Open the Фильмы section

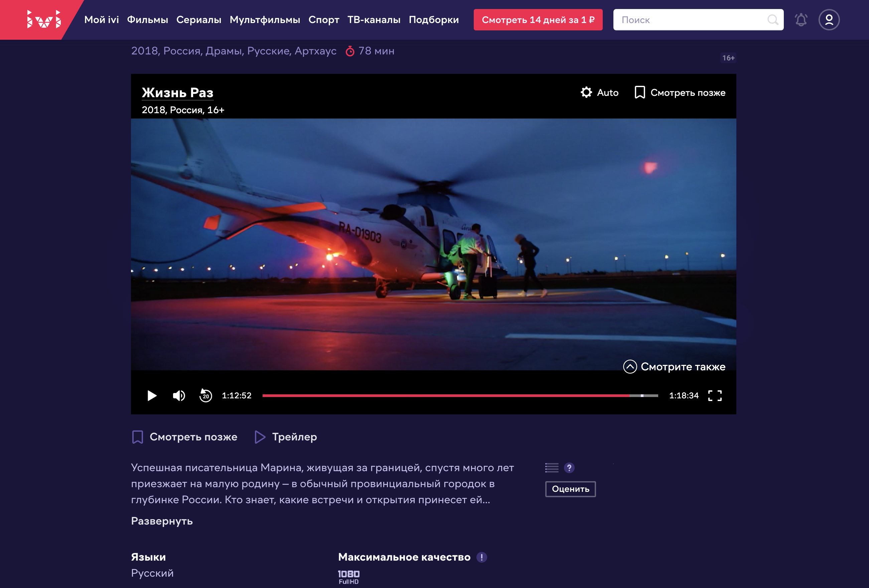pos(147,20)
